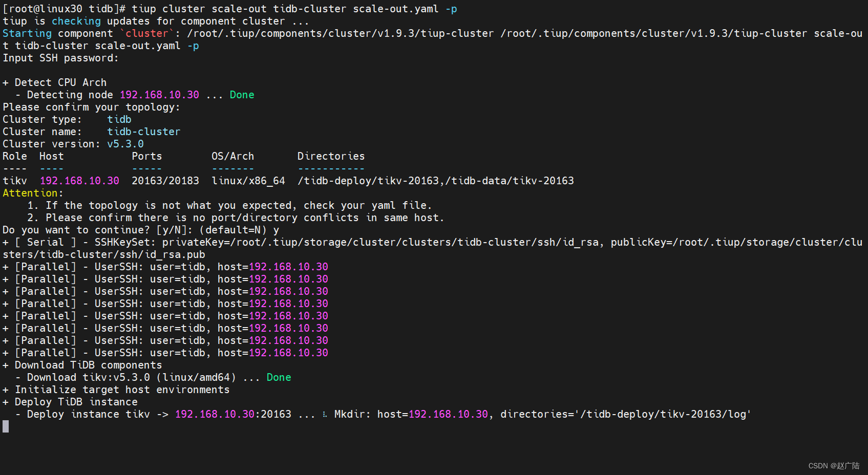This screenshot has width=868, height=475.
Task: Click 'tiup is checking updates' line
Action: (156, 21)
